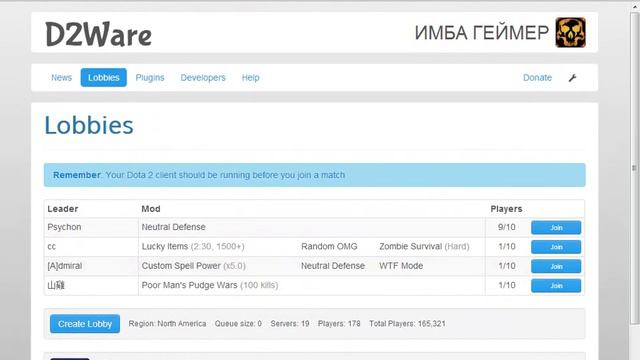Join the Poor Man's Pudge Wars lobby
640x360 pixels.
pyautogui.click(x=556, y=286)
